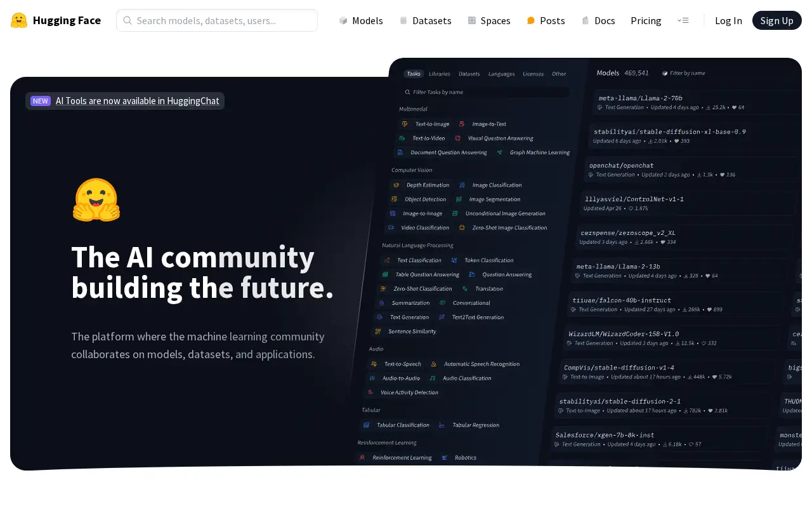This screenshot has width=812, height=508.
Task: Click stabilityai/stable-diffusion-xl-base-0.9 model card
Action: [x=694, y=136]
